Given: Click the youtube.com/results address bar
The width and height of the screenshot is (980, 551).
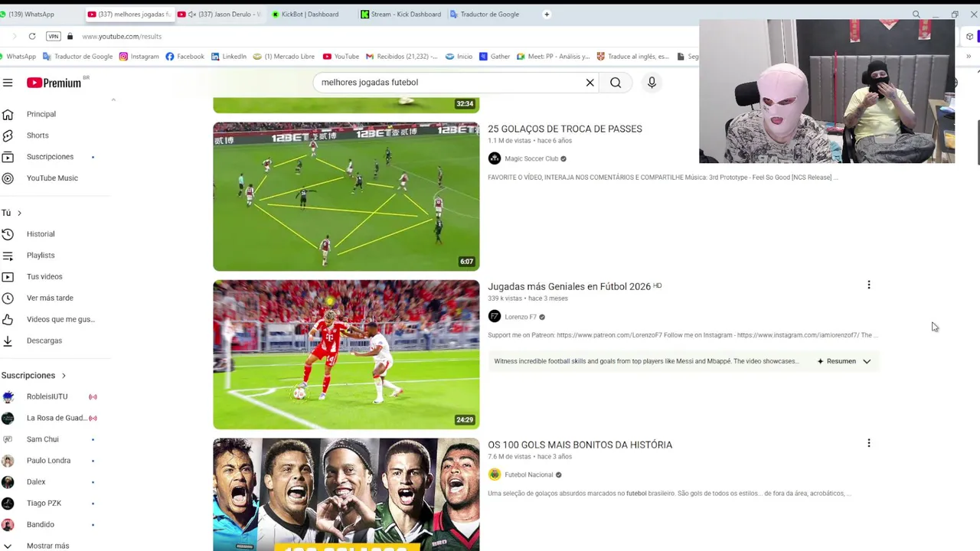Looking at the screenshot, I should 122,36.
